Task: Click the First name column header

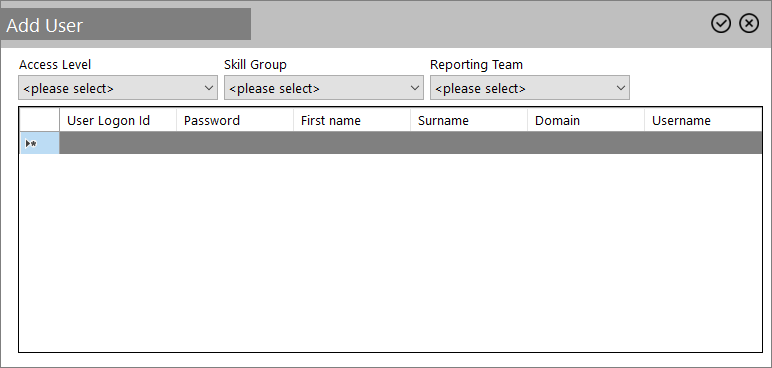Action: click(352, 120)
